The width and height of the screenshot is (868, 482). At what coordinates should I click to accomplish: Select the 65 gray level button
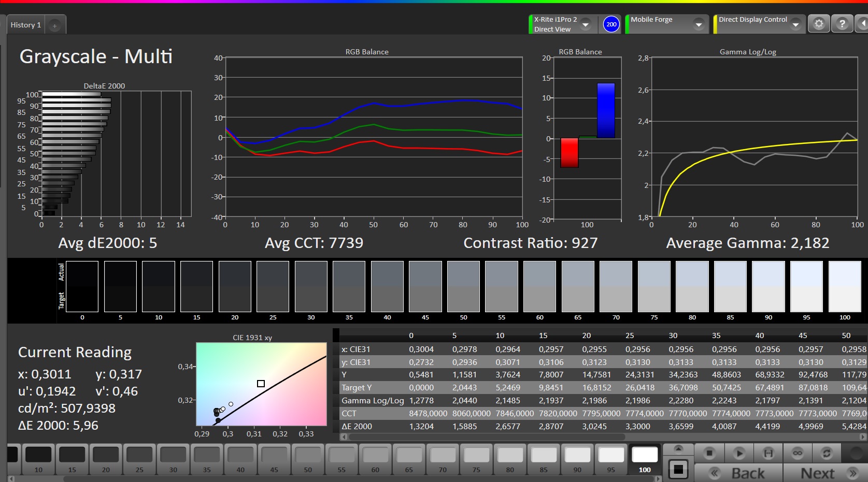point(409,459)
